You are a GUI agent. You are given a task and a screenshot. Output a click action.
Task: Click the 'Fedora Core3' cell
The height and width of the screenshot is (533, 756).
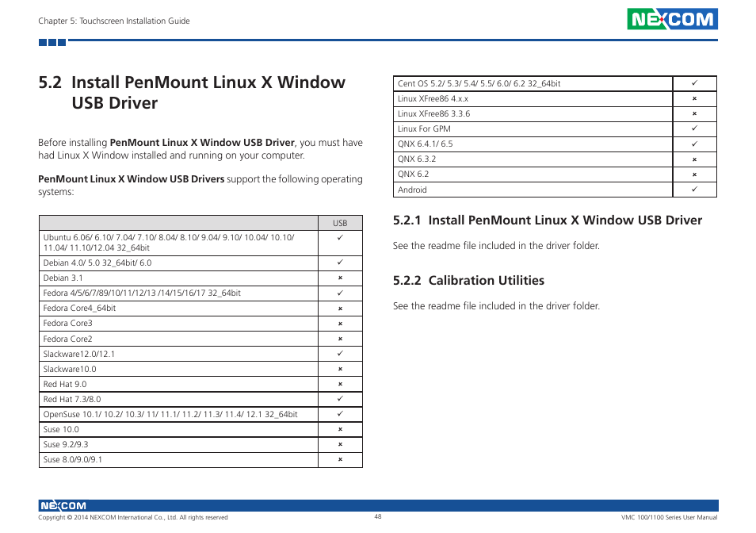point(179,324)
